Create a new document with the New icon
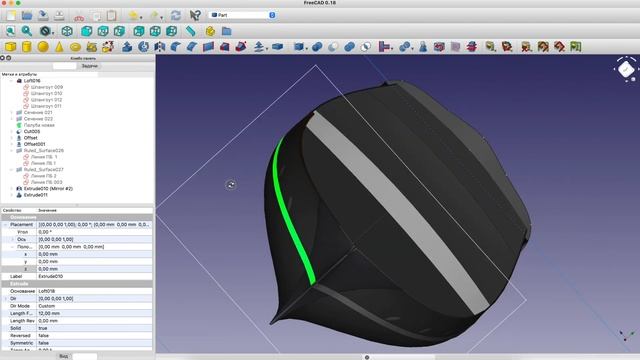 (11, 16)
